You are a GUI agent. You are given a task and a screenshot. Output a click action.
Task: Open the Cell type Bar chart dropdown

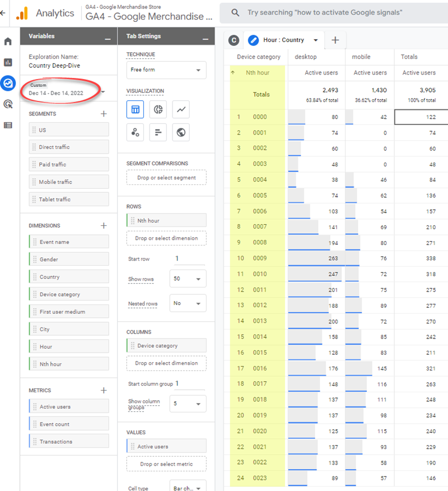point(188,487)
